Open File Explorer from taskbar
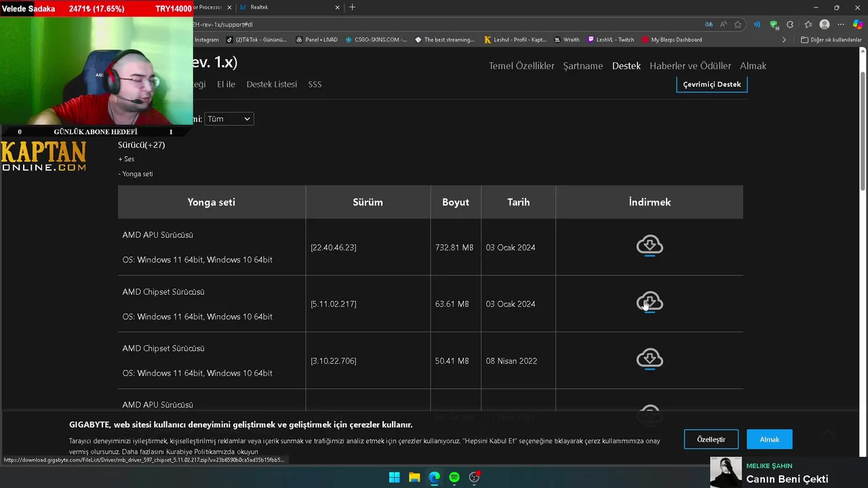The width and height of the screenshot is (868, 488). pos(414,477)
